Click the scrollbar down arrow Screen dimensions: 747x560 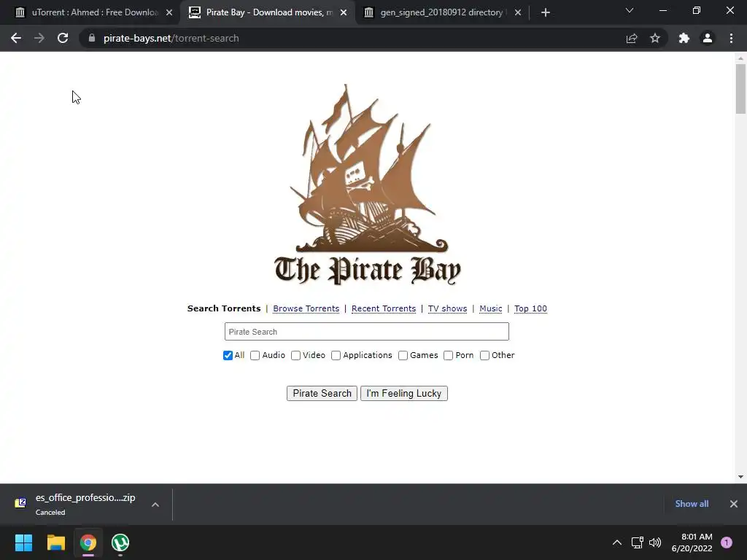740,477
